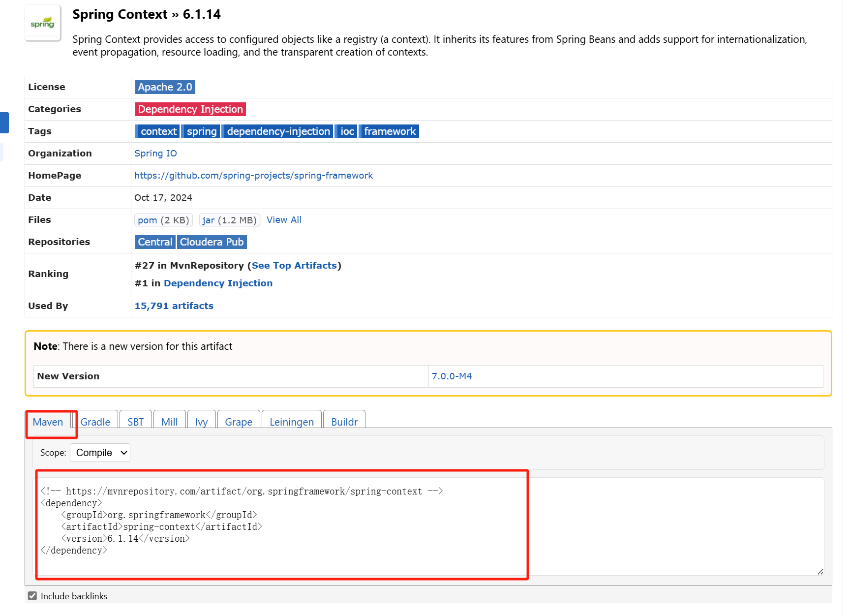Open the Spring IO organization link
850x616 pixels.
coord(155,154)
